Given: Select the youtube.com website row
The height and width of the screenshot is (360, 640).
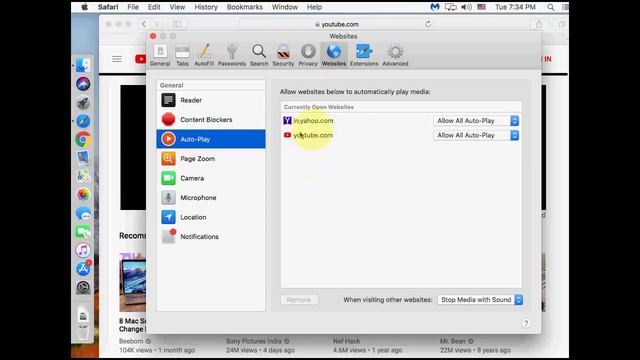Looking at the screenshot, I should [401, 135].
